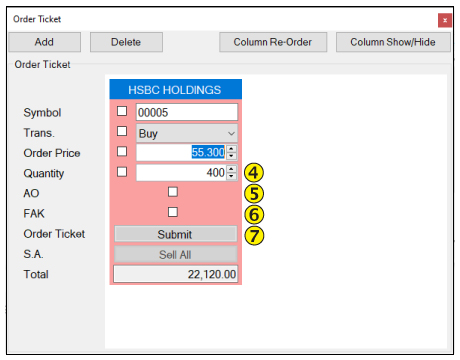Click the Total row label
This screenshot has width=460, height=360.
36,275
